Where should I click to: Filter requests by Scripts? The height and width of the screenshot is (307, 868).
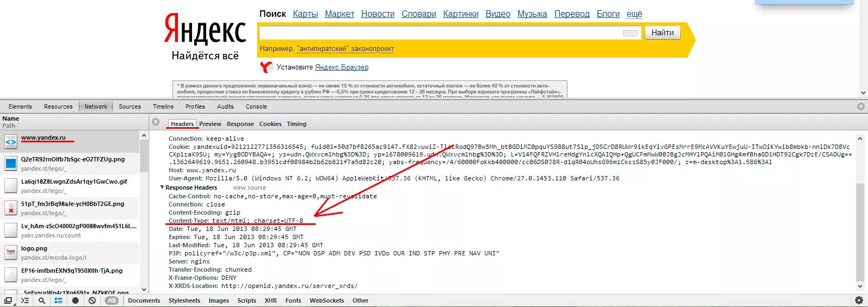point(247,300)
